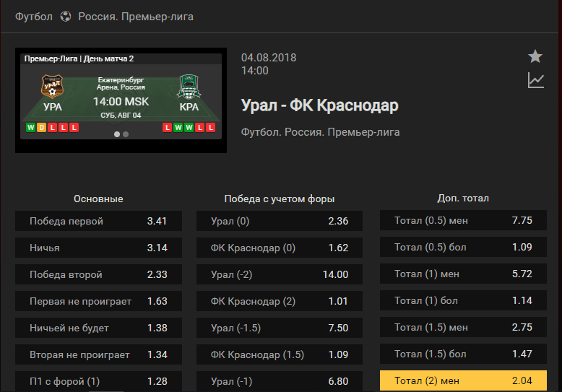Screen dimensions: 562x392
Task: Click the FK Krasnodar team logo
Action: coord(189,87)
